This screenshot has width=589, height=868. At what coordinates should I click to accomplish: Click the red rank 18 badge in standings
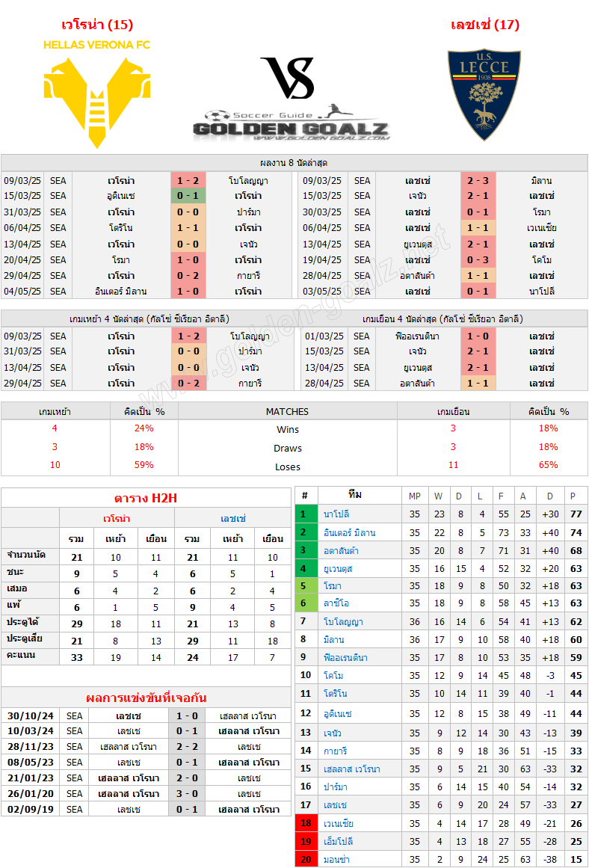pyautogui.click(x=306, y=823)
